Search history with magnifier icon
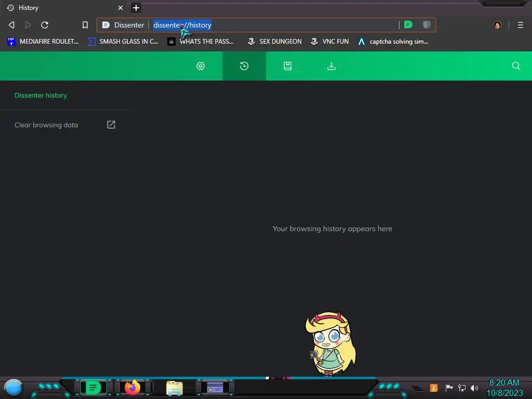The height and width of the screenshot is (399, 532). (x=516, y=66)
